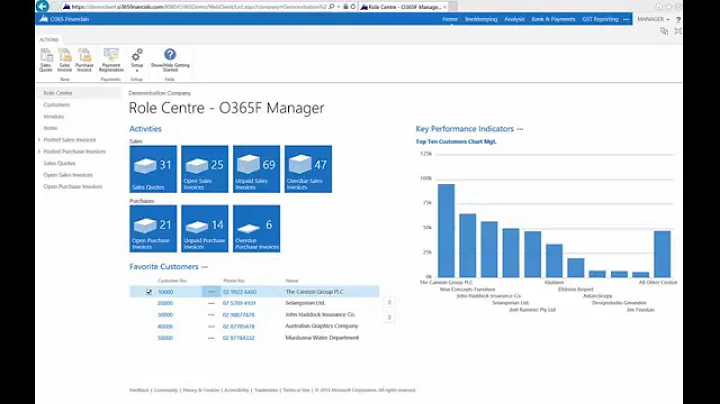This screenshot has width=720, height=404.
Task: Open customer number 30000 link
Action: tap(165, 315)
